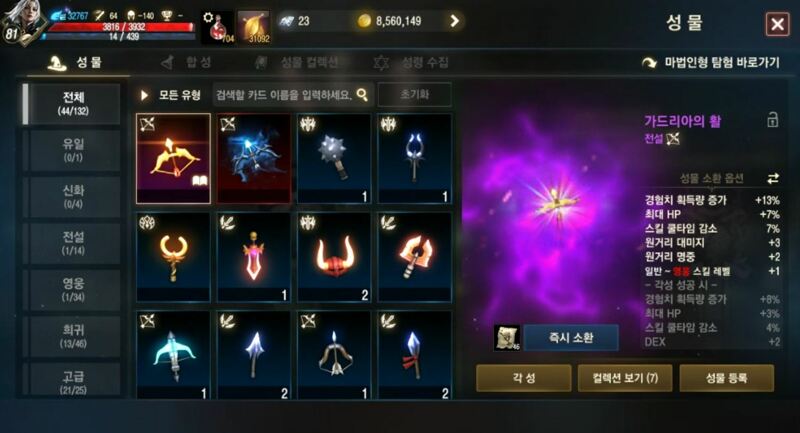
Task: Click the red health potion icon
Action: 218,28
